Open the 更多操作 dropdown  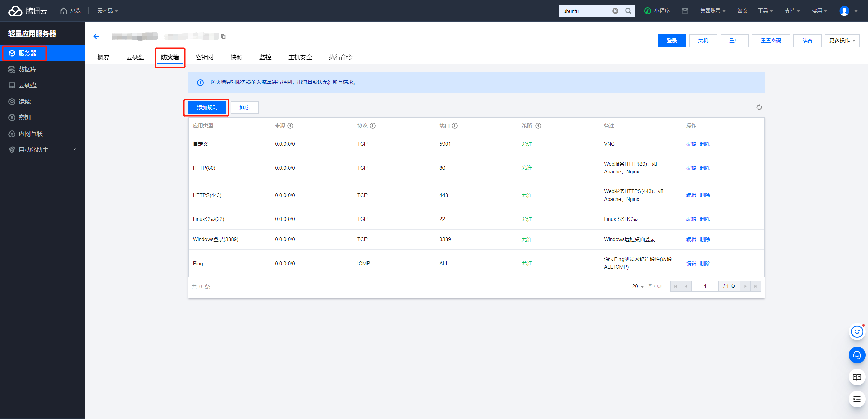tap(842, 41)
